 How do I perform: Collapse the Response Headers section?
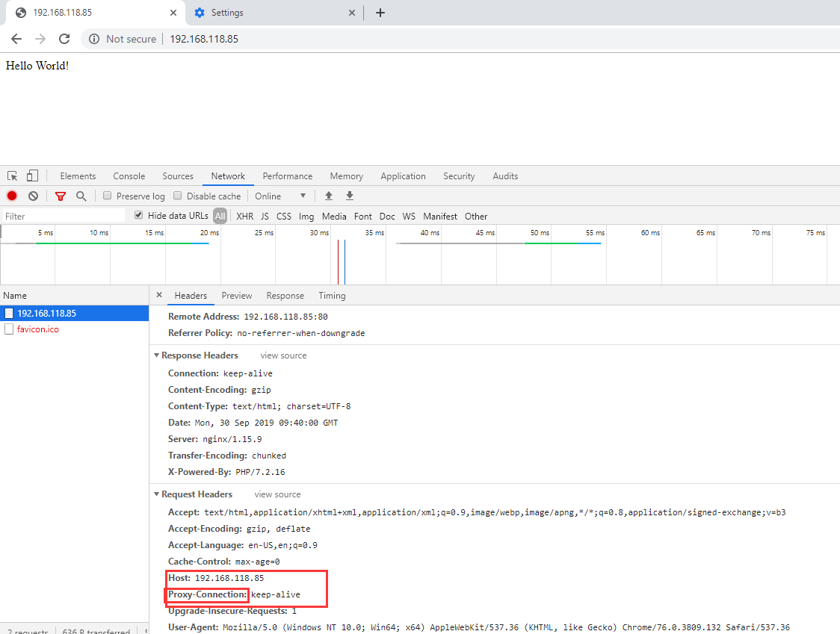tap(157, 355)
